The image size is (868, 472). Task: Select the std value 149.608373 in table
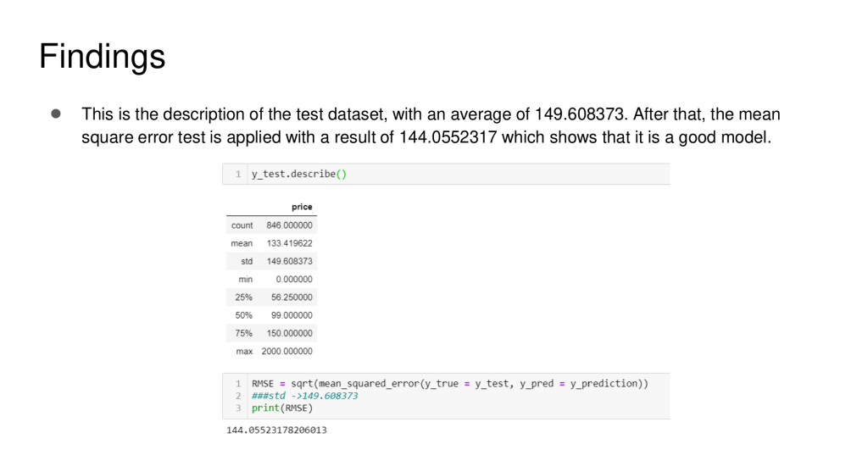point(289,261)
